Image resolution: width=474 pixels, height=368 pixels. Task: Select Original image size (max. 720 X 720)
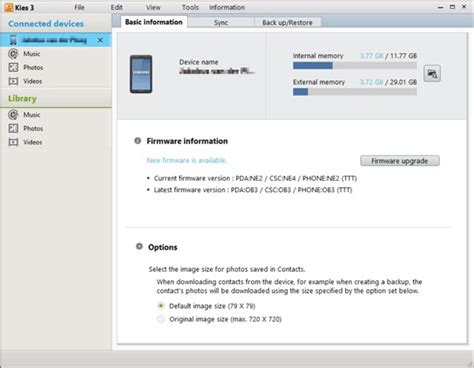pyautogui.click(x=161, y=319)
